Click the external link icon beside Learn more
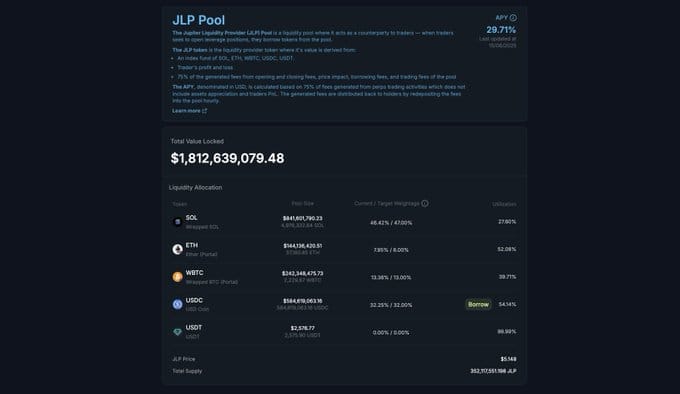Image resolution: width=680 pixels, height=394 pixels. tap(205, 111)
